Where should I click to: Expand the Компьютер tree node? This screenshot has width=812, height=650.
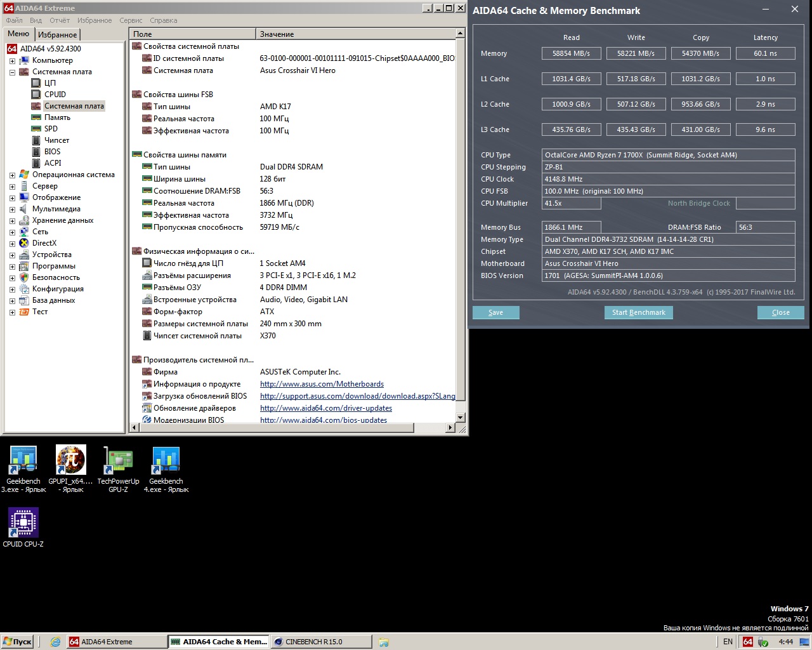12,61
